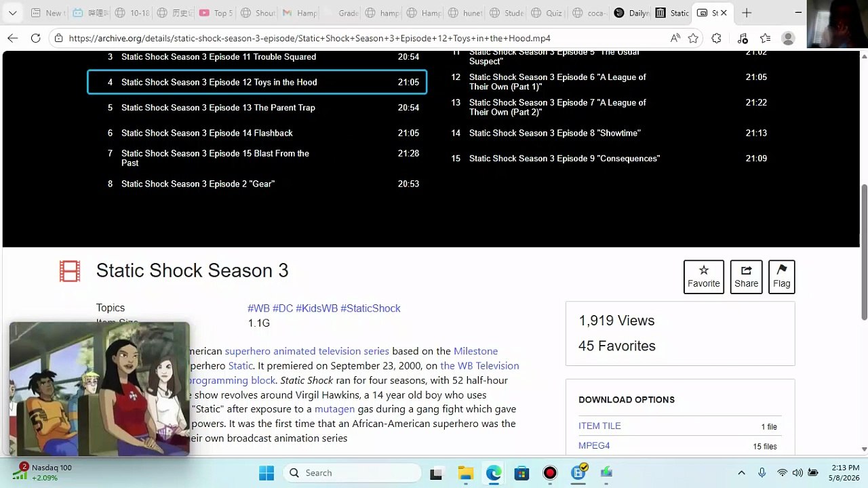This screenshot has height=488, width=868.
Task: Play Episode 14 Flashback
Action: pyautogui.click(x=257, y=133)
